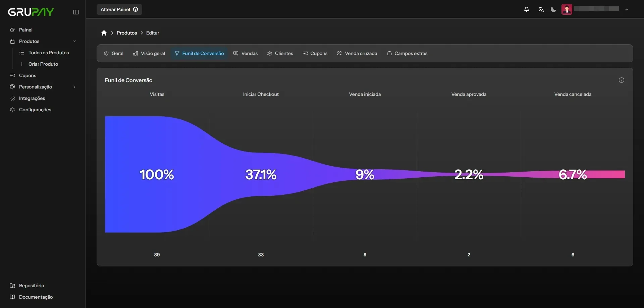
Task: Click the Venda aprovada column label
Action: [x=469, y=94]
